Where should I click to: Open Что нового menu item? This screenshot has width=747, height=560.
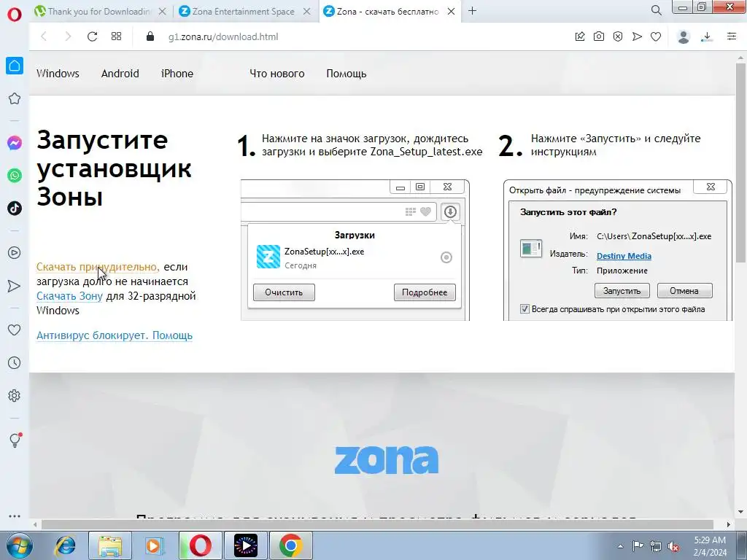pyautogui.click(x=276, y=74)
